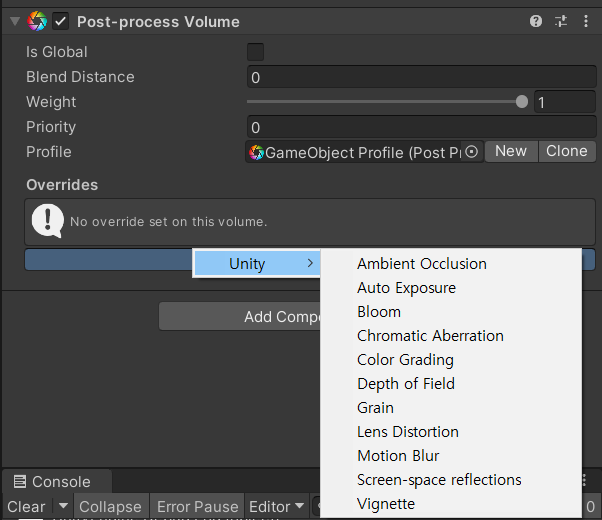
Task: Click the Weight slider handle
Action: [521, 102]
